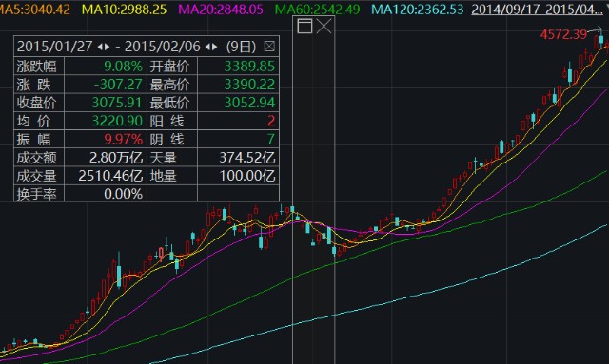The height and width of the screenshot is (364, 609).
Task: Select the MA60 indicator label
Action: click(x=317, y=10)
